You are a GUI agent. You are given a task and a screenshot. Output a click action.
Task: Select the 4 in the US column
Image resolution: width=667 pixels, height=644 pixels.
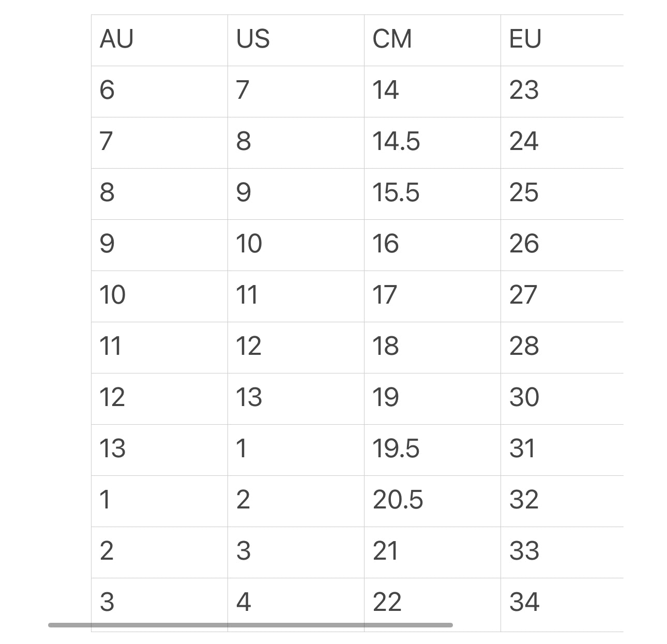[x=244, y=602]
